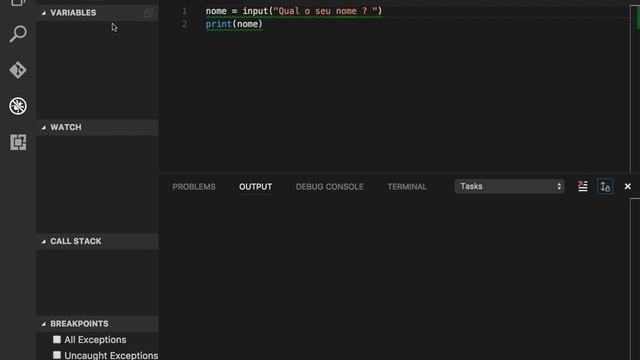Collapse the VARIABLES section
The image size is (640, 360).
tap(44, 13)
